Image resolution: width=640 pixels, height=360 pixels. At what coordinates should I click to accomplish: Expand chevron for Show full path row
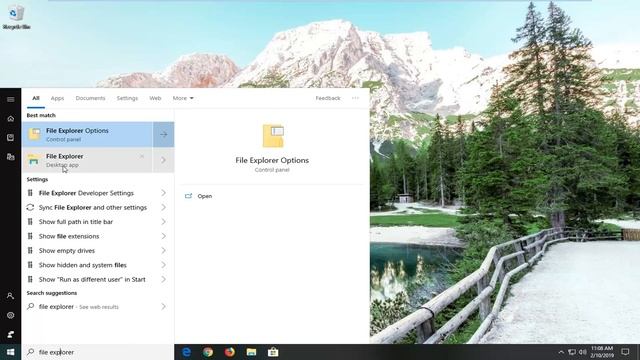coord(164,222)
